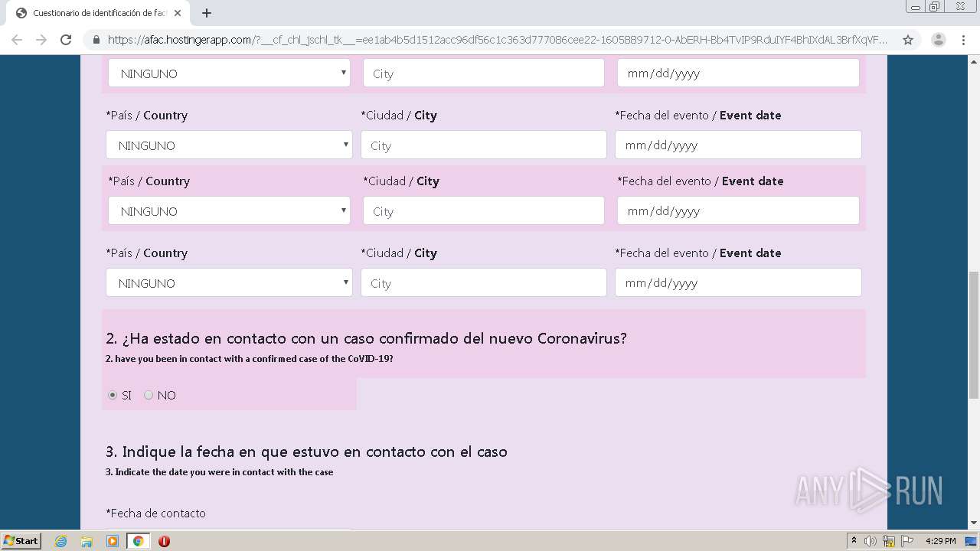Launch Internet Explorer from the taskbar
Viewport: 980px width, 551px height.
coord(61,541)
